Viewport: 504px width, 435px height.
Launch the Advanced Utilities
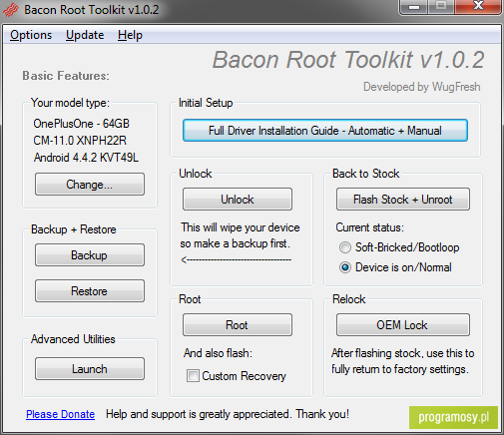click(x=90, y=369)
